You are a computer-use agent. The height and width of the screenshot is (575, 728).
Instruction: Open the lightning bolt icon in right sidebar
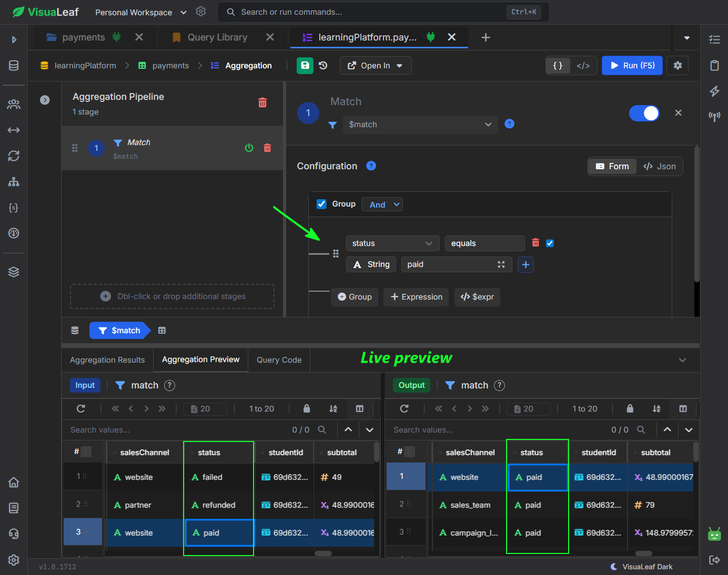tap(714, 91)
